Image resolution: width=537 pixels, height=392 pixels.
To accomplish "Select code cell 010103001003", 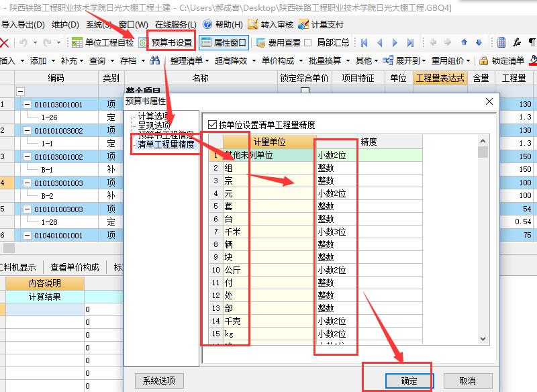I will pyautogui.click(x=59, y=183).
